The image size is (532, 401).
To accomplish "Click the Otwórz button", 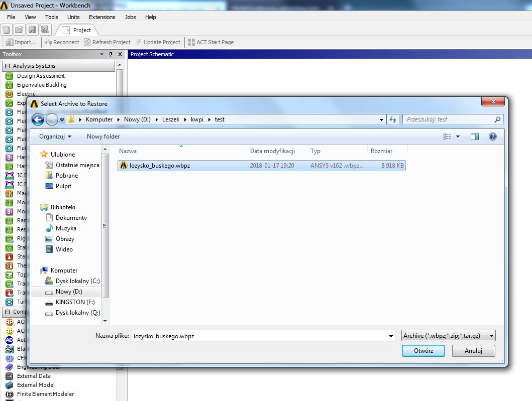I will click(423, 351).
